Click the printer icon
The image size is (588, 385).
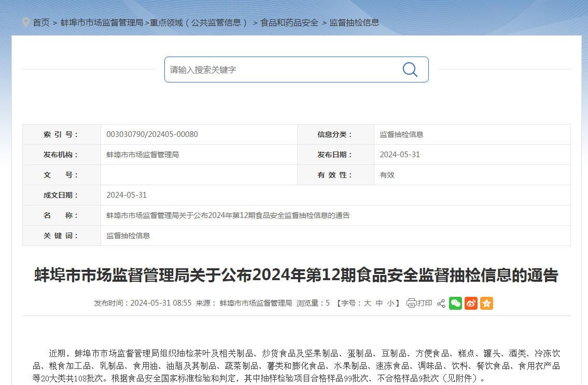[412, 304]
